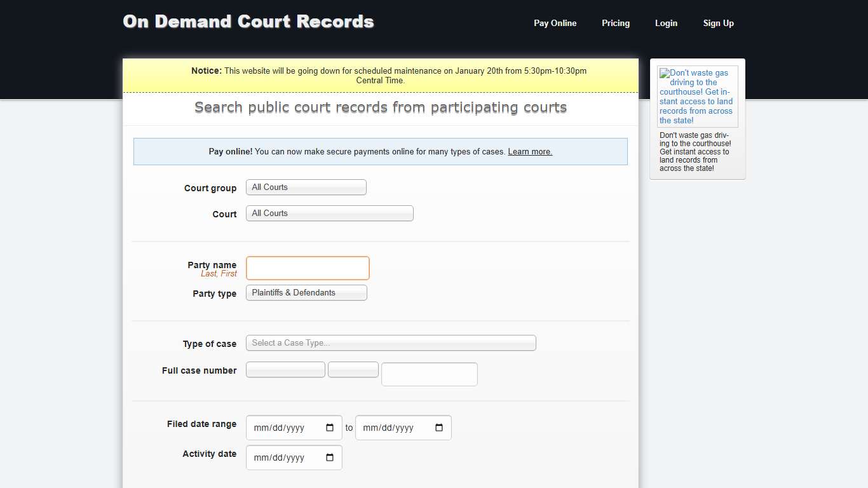868x488 pixels.
Task: Open the Court group dropdown
Action: click(x=306, y=187)
